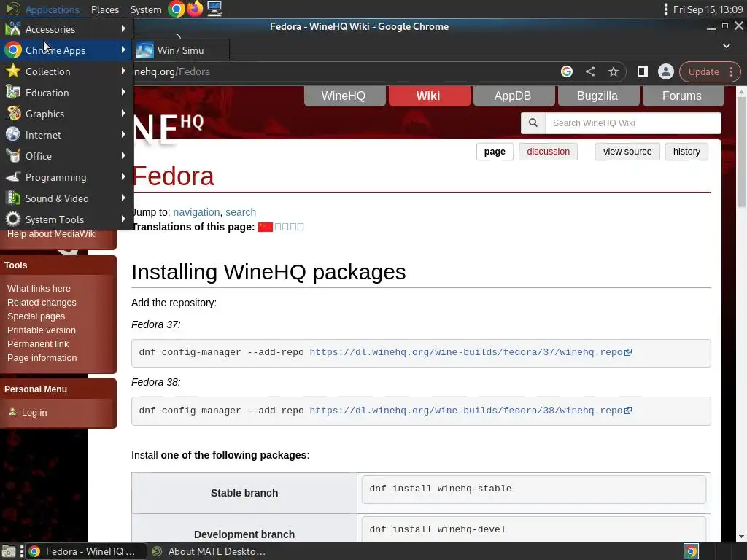
Task: Click the Graphics palette icon
Action: [13, 113]
